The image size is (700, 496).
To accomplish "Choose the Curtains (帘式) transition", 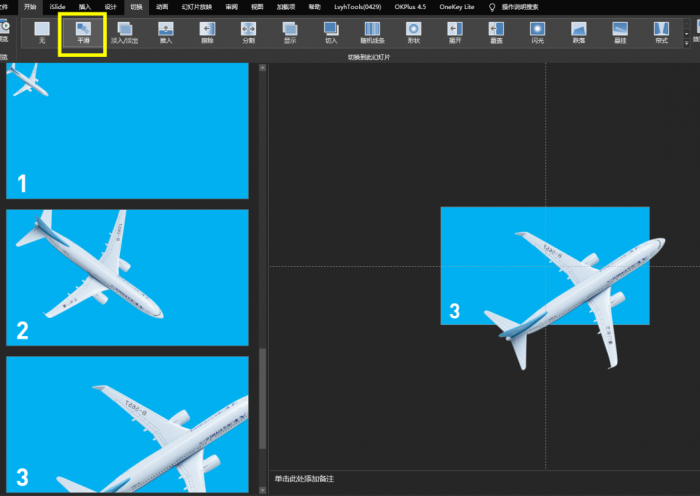I will (661, 33).
